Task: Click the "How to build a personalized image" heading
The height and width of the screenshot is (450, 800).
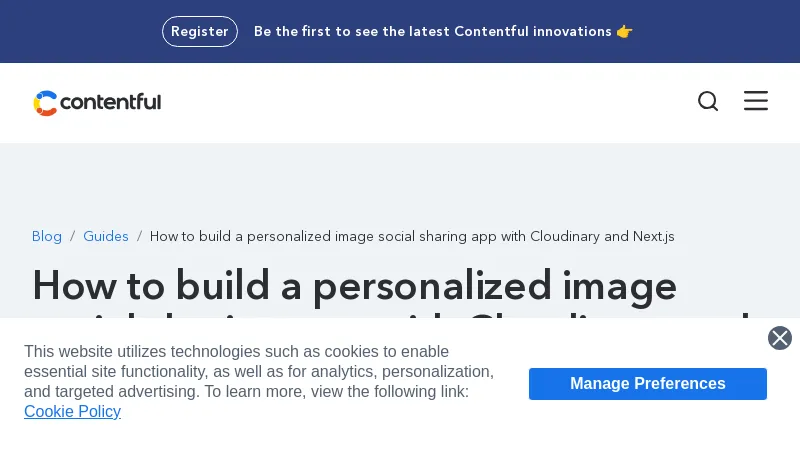Action: tap(355, 285)
